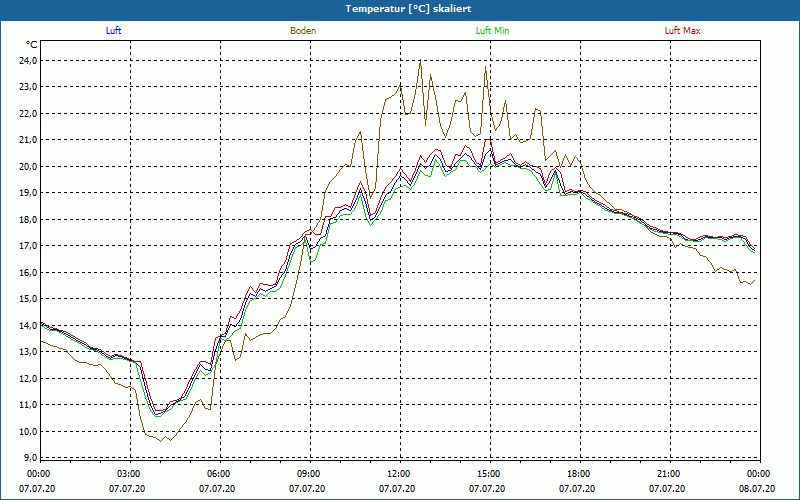The image size is (800, 500).
Task: Click the 18,0 y-axis label
Action: (x=29, y=219)
